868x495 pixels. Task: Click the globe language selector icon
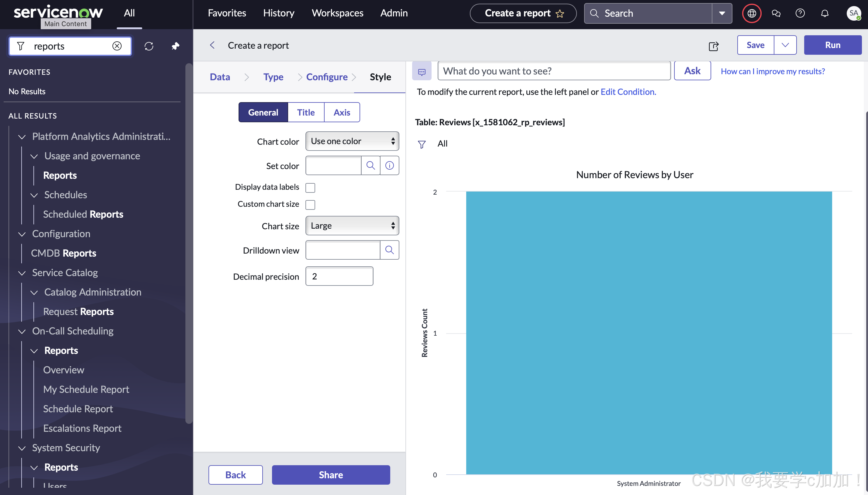752,13
